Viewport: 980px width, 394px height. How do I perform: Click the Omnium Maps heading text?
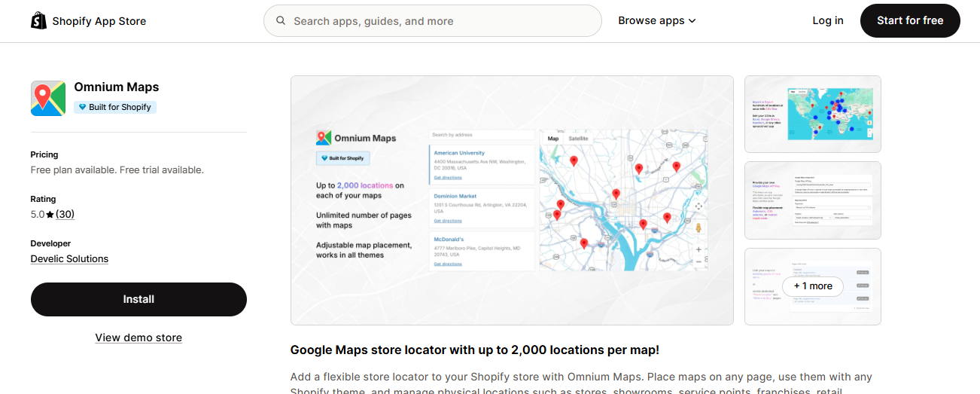point(117,87)
